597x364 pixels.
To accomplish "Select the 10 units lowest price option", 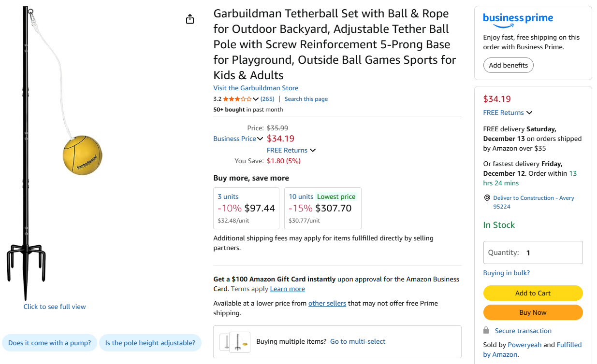I will [x=322, y=208].
